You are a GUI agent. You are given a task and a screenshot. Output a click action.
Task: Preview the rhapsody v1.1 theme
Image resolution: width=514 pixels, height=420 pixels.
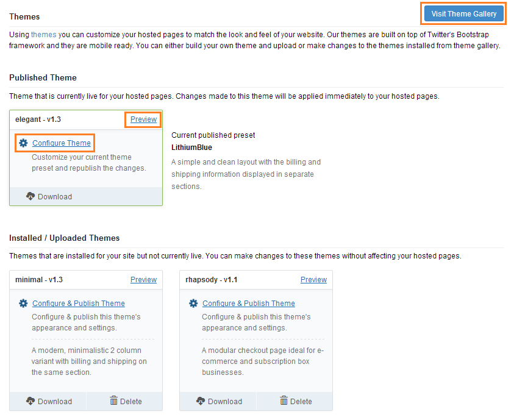[x=313, y=280]
